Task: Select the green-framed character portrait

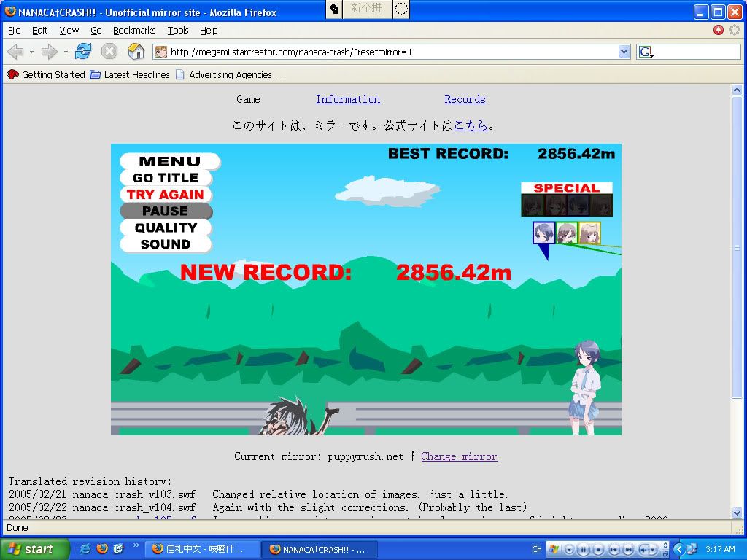Action: (567, 233)
